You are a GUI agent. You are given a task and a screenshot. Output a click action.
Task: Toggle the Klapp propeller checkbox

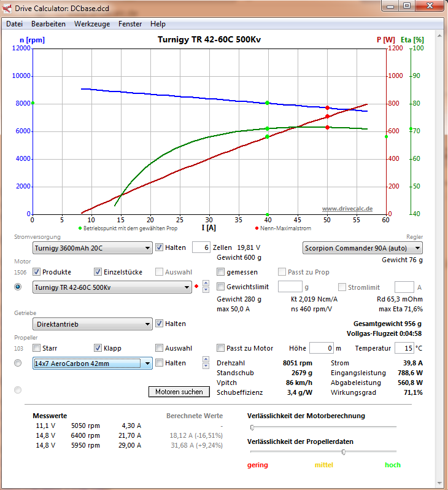(98, 348)
